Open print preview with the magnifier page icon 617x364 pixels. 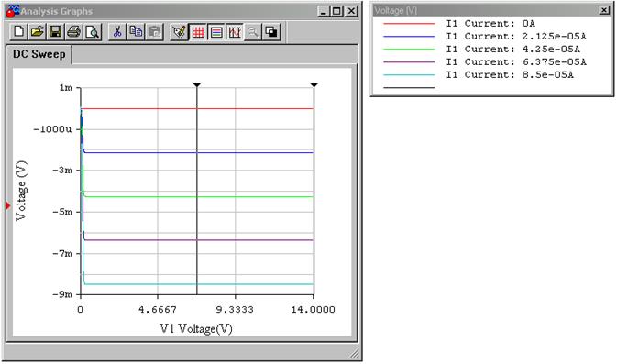pyautogui.click(x=93, y=32)
